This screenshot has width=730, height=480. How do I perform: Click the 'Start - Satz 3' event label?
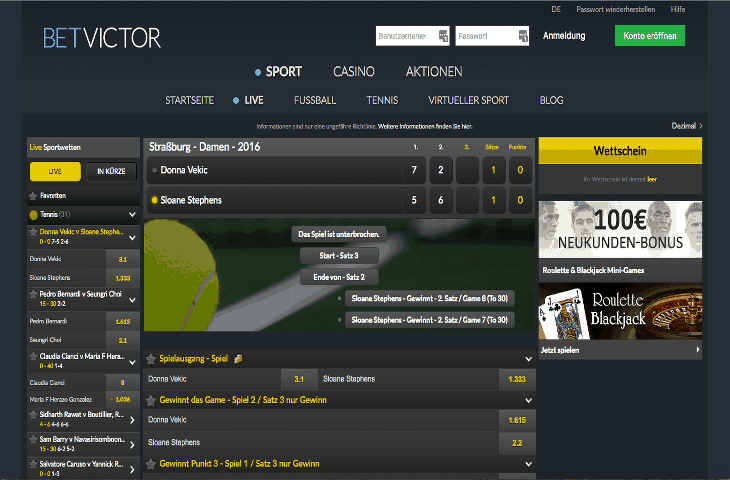coord(339,256)
